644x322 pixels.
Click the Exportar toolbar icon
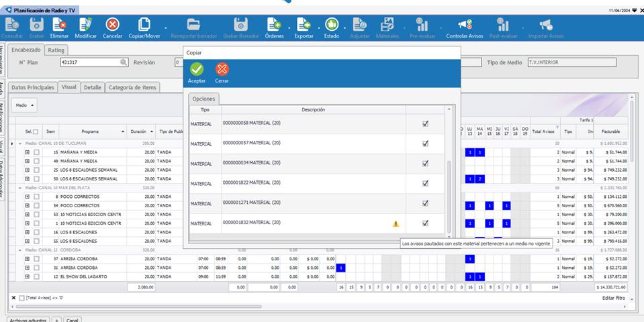pos(304,25)
